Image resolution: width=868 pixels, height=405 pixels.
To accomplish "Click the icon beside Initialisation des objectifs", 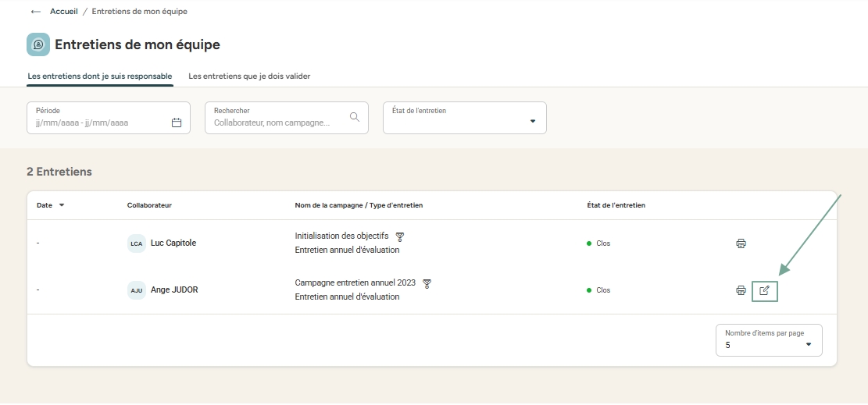I will (400, 236).
